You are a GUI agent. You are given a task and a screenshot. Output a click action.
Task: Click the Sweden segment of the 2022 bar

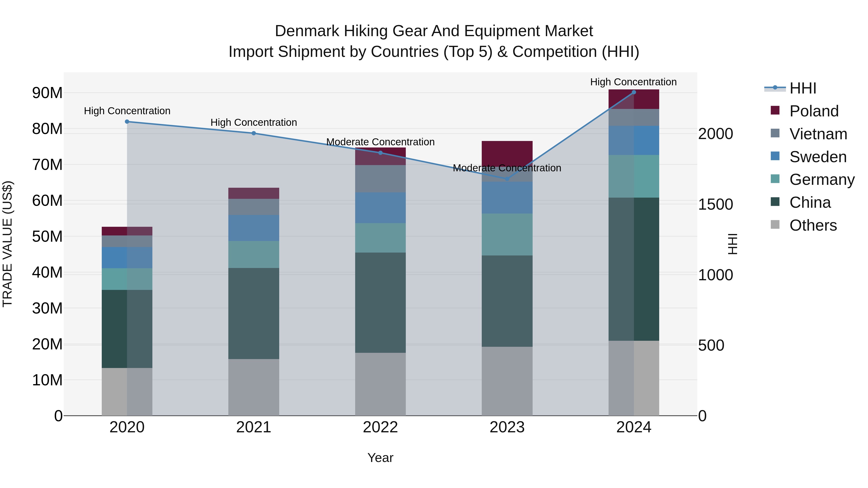(380, 207)
